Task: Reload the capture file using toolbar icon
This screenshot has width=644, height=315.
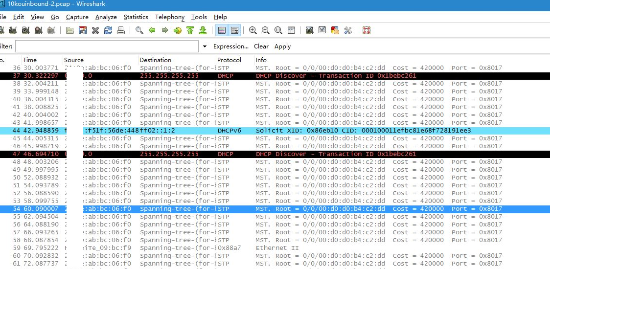Action: pyautogui.click(x=108, y=30)
